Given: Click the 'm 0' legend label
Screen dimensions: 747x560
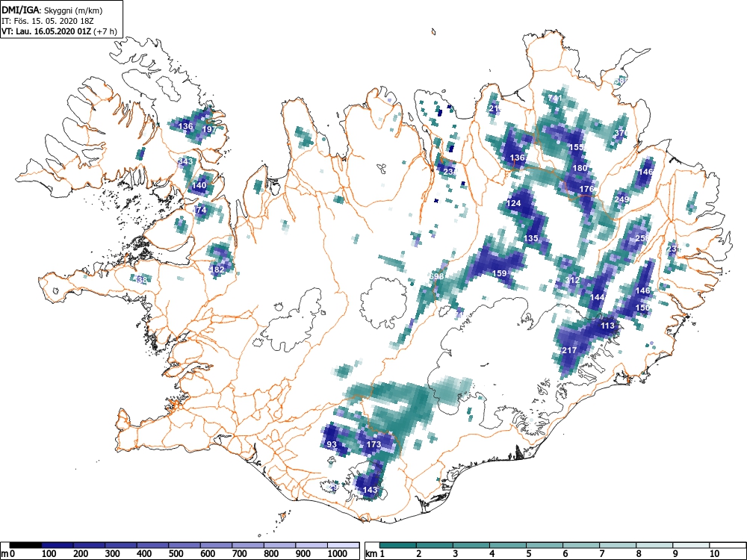Looking at the screenshot, I should coord(8,554).
